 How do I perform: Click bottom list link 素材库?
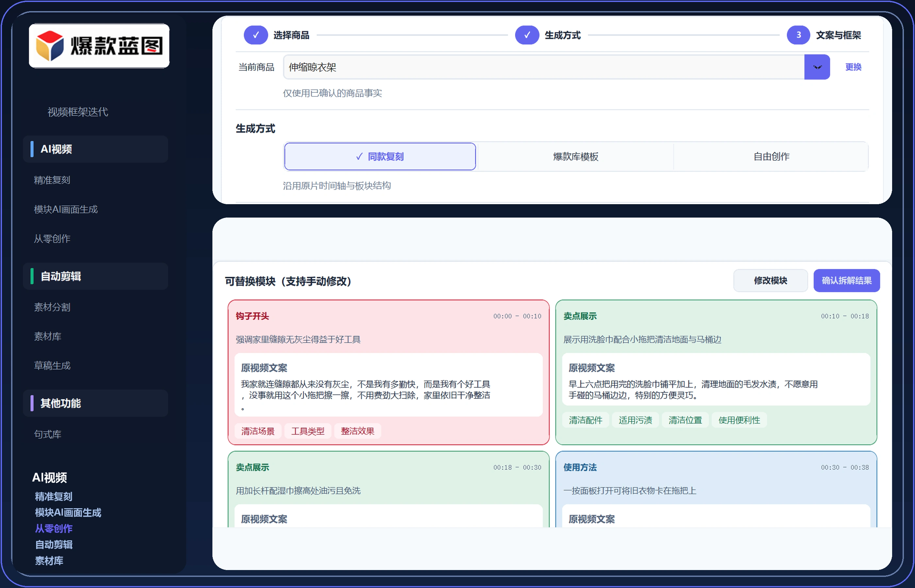(49, 561)
